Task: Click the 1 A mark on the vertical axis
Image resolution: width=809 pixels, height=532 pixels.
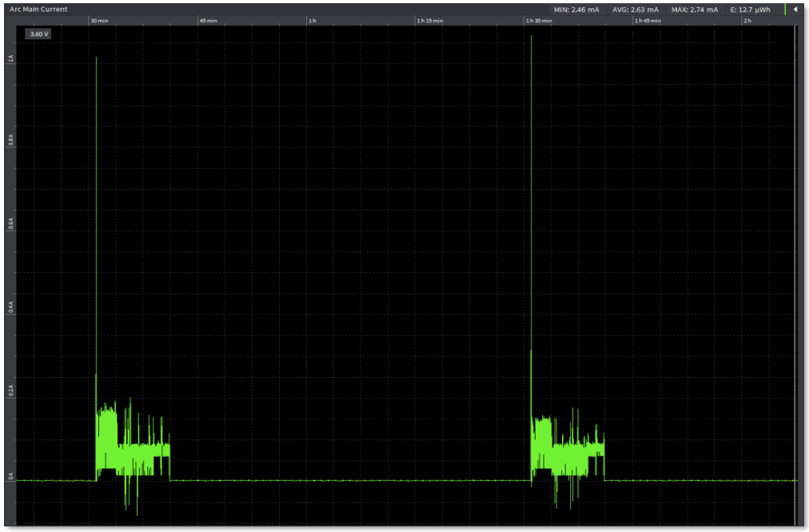Action: click(x=9, y=56)
